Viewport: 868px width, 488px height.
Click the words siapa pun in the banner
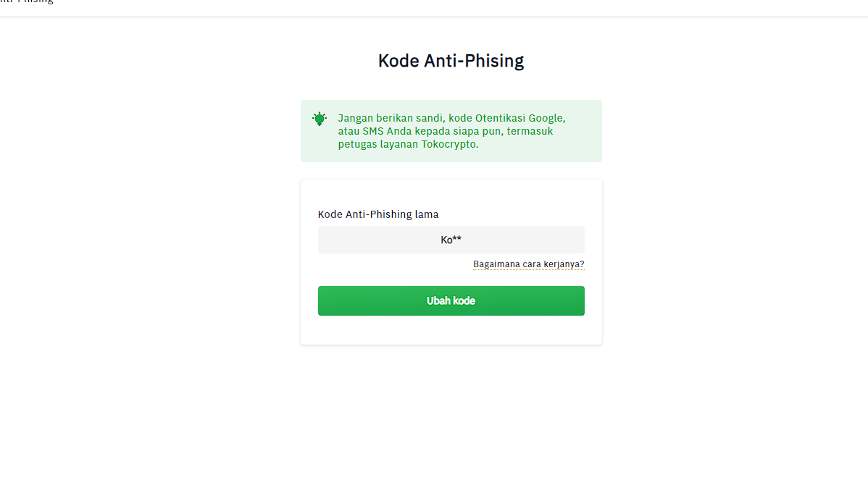(477, 132)
